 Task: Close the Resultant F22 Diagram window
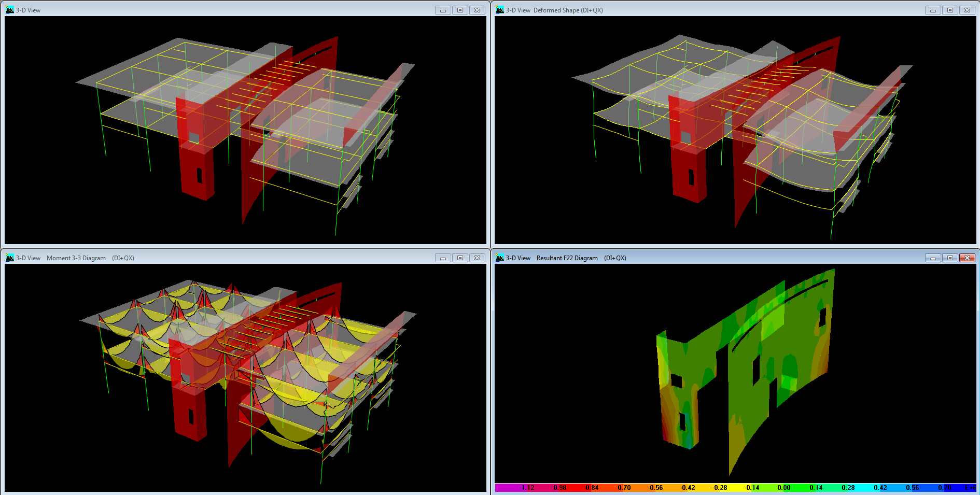(967, 258)
